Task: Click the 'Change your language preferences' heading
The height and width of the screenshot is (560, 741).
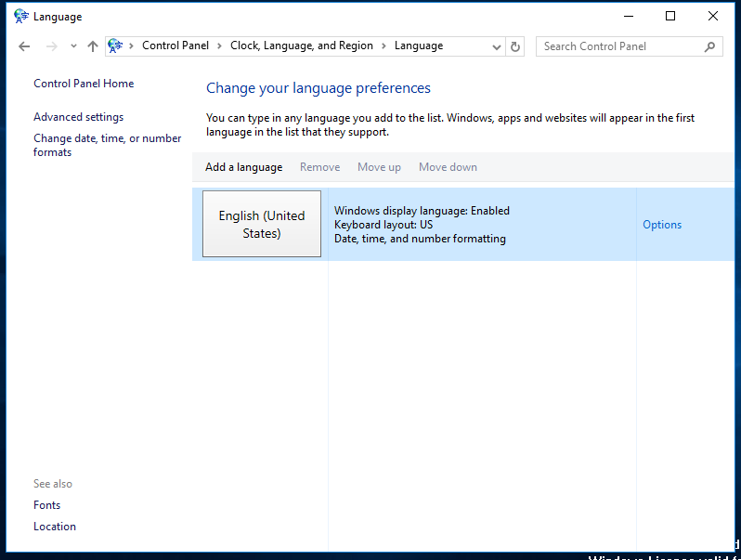Action: pos(318,88)
